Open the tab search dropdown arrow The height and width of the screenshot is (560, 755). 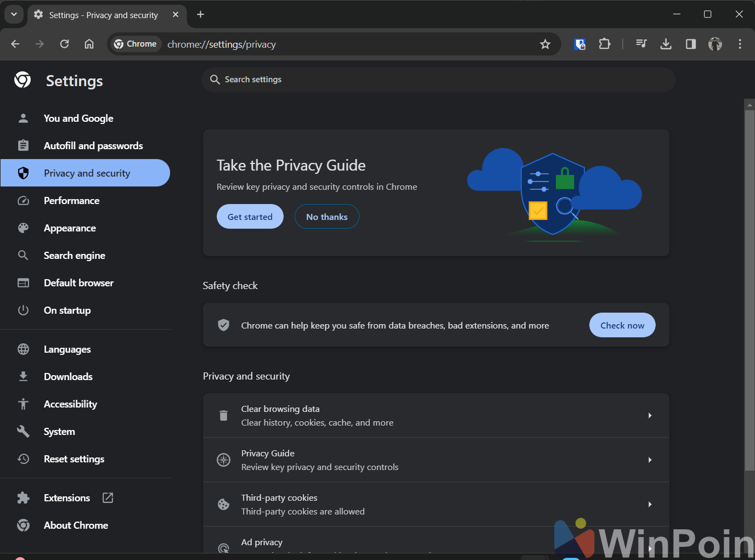pos(14,15)
